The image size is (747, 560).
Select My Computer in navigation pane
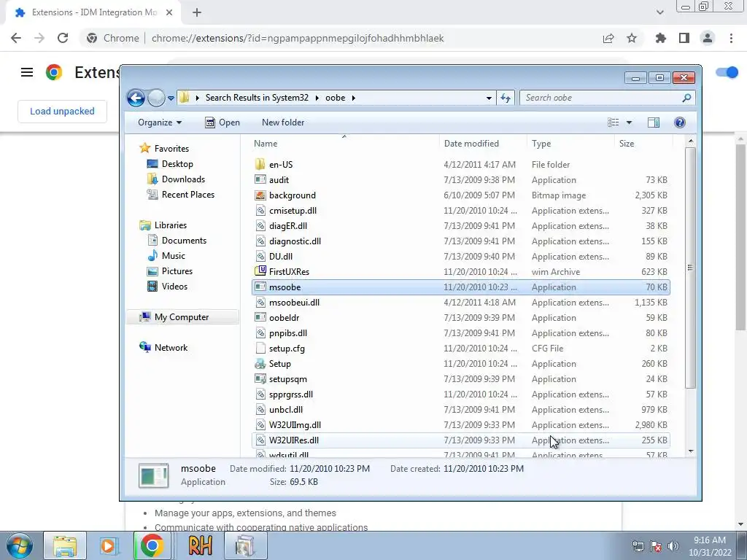[182, 317]
